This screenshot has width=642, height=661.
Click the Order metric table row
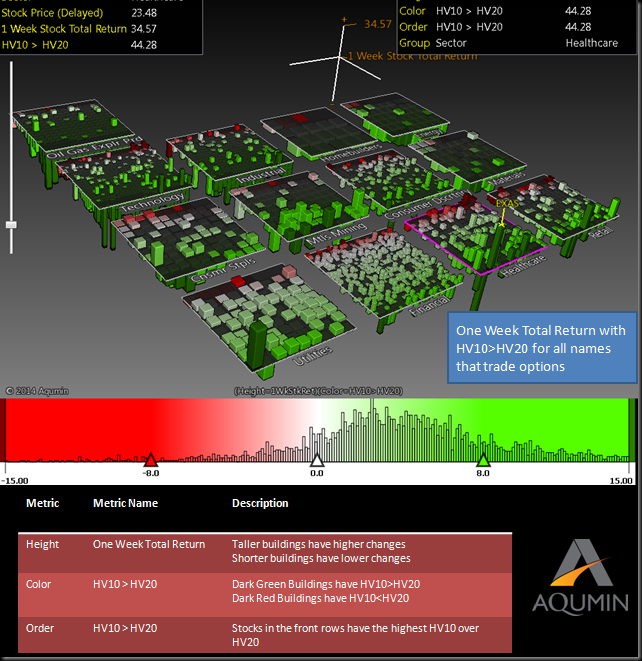click(265, 635)
